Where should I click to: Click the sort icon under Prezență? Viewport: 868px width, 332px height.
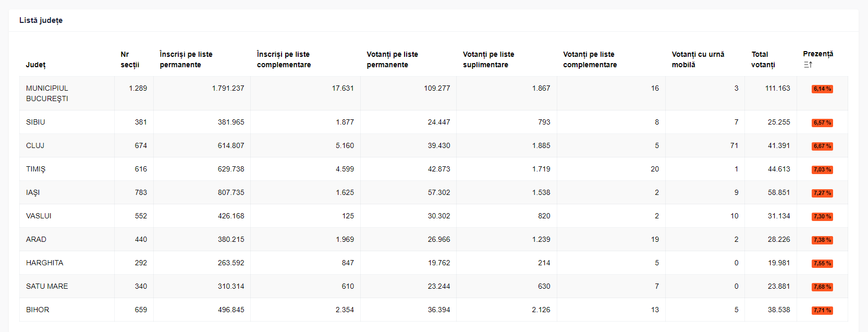808,65
